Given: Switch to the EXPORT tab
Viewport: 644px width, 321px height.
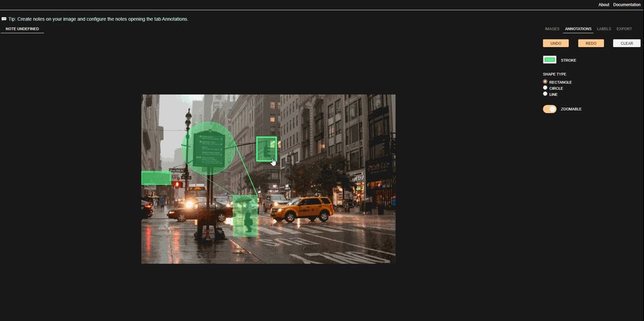Looking at the screenshot, I should (x=624, y=29).
